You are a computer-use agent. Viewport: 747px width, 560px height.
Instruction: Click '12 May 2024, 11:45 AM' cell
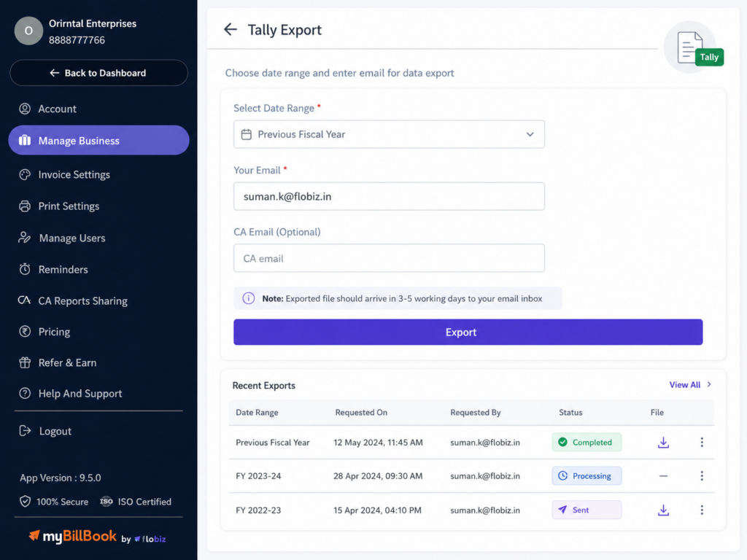point(378,443)
